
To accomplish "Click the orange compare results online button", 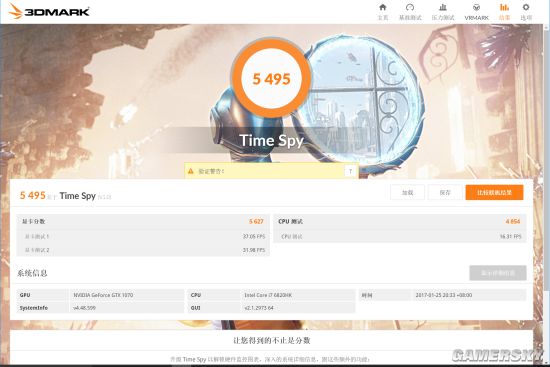I will 494,193.
